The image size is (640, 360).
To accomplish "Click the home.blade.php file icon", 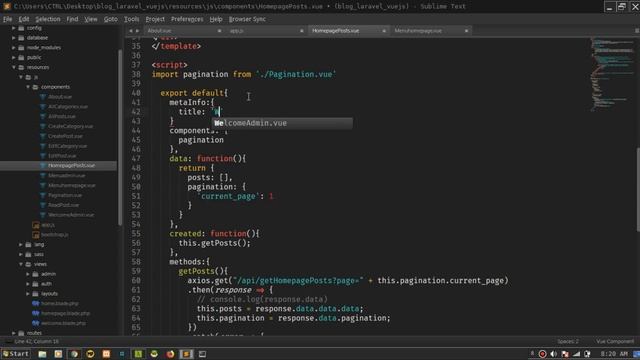I will (x=36, y=303).
